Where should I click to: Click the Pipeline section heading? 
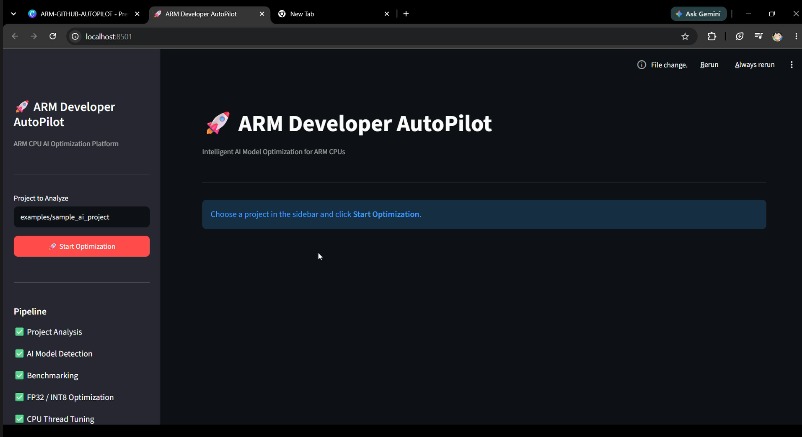click(x=30, y=312)
